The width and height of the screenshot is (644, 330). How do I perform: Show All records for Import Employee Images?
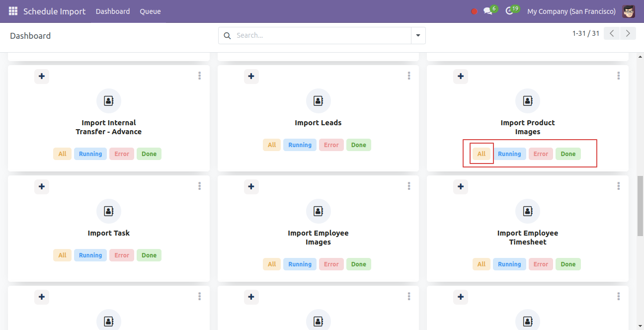pos(272,264)
